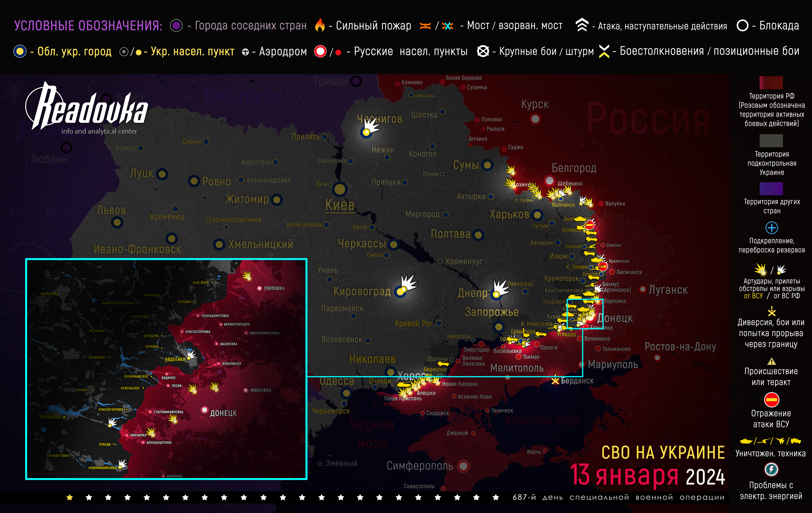Select the warning triangle above Происшествие или теракт
Viewport: 812px width, 513px height.
coord(772,361)
